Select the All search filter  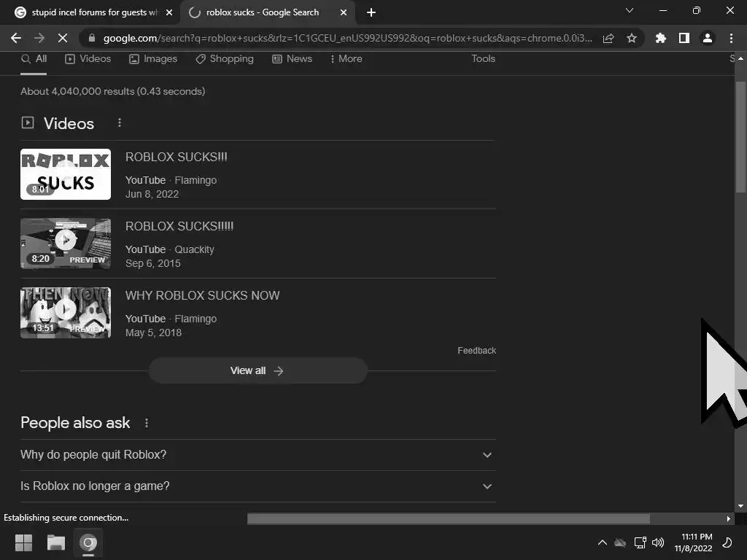(x=34, y=58)
